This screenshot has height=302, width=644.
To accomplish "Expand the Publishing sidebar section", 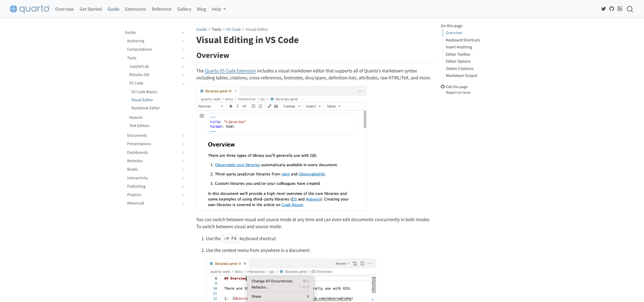I will [183, 187].
